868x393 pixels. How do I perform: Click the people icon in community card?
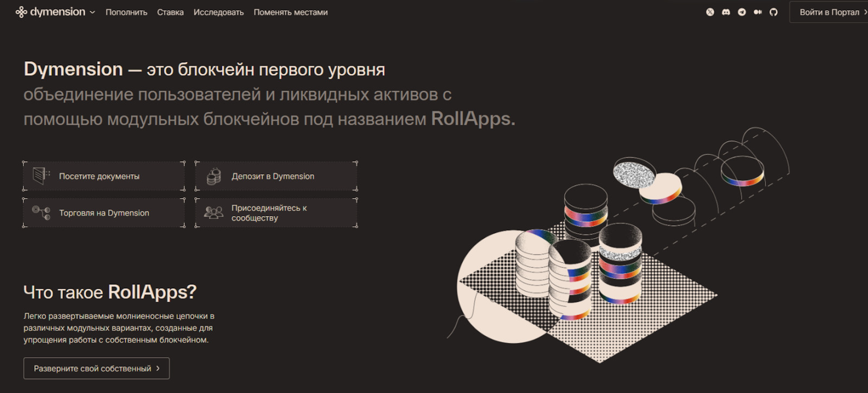point(214,212)
